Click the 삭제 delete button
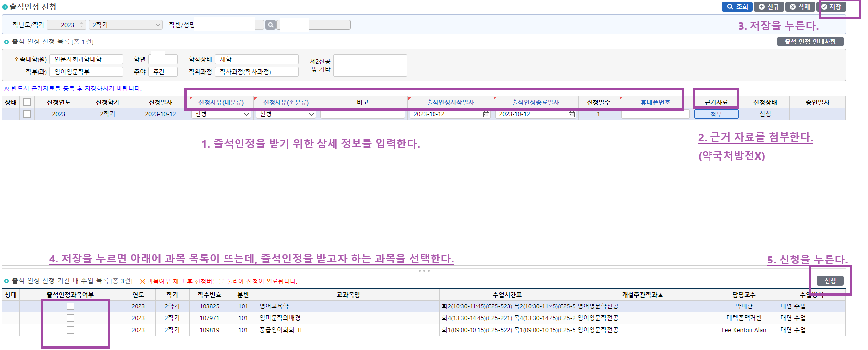868x350 pixels. pos(799,7)
